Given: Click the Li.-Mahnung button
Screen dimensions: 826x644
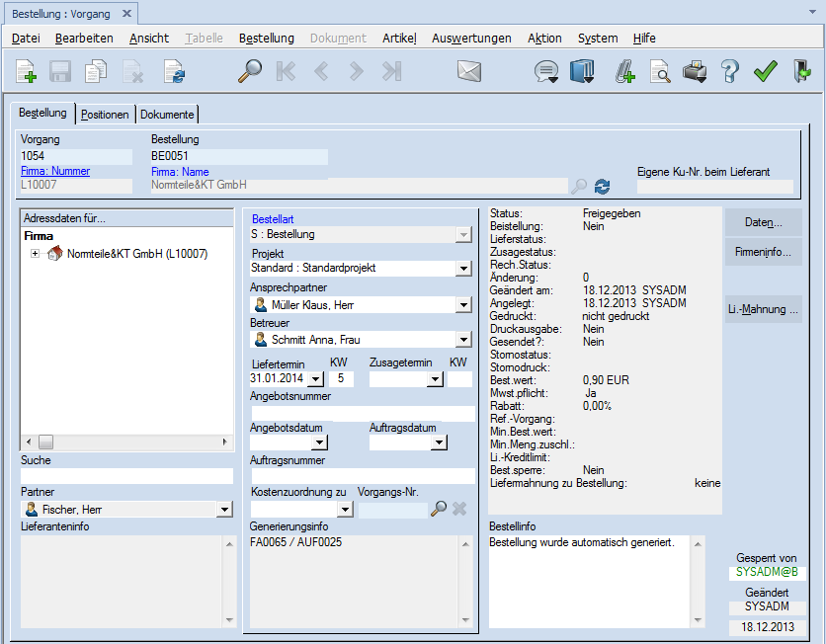Looking at the screenshot, I should [x=763, y=309].
